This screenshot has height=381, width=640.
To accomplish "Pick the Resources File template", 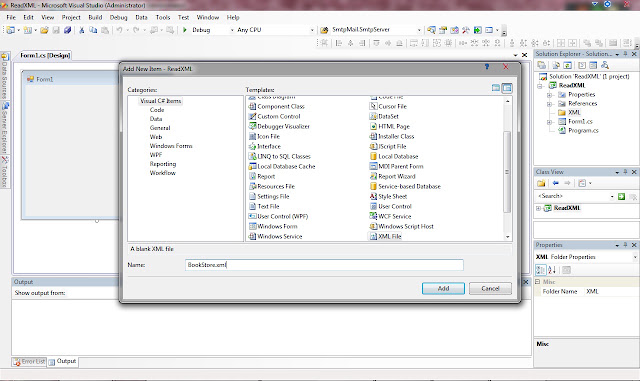I will 272,186.
